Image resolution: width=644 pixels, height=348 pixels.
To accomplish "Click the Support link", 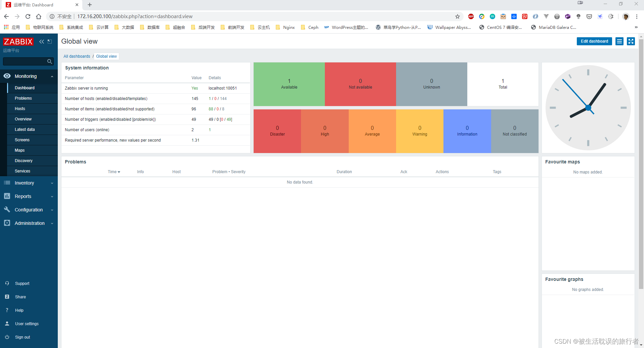I will click(22, 284).
